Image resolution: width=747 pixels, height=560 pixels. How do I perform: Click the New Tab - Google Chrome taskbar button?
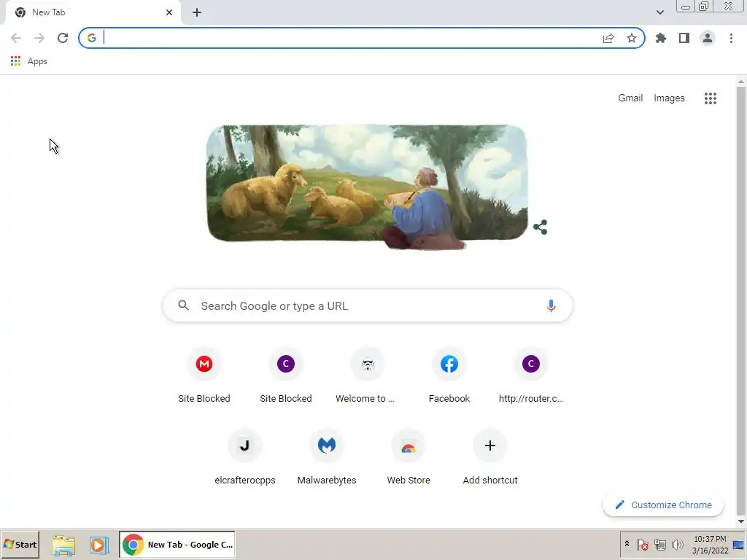tap(177, 545)
